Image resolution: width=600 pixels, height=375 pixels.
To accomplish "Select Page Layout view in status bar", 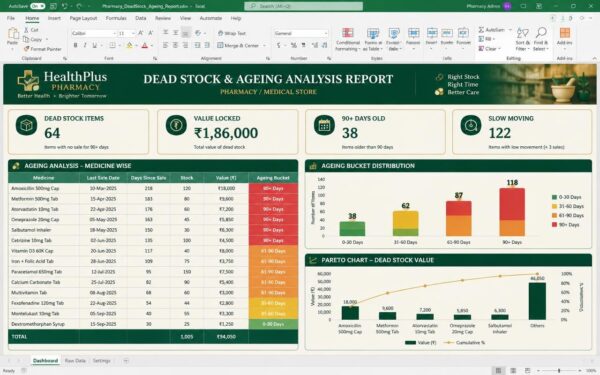I will (x=513, y=370).
